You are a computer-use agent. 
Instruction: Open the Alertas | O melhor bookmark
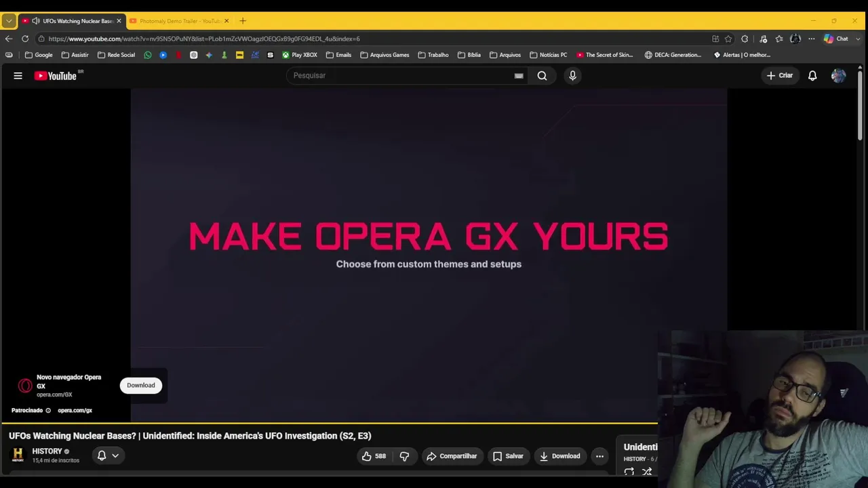pyautogui.click(x=742, y=55)
